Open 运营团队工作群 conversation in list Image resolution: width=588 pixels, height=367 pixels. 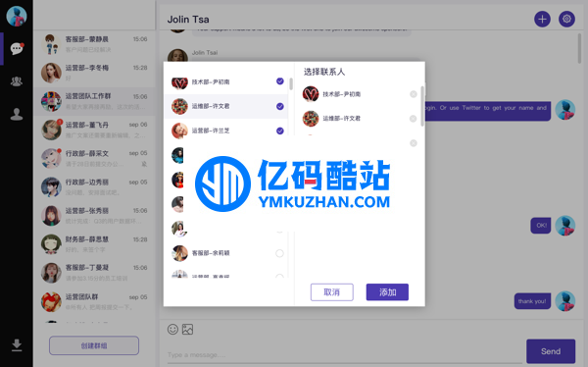(x=94, y=101)
